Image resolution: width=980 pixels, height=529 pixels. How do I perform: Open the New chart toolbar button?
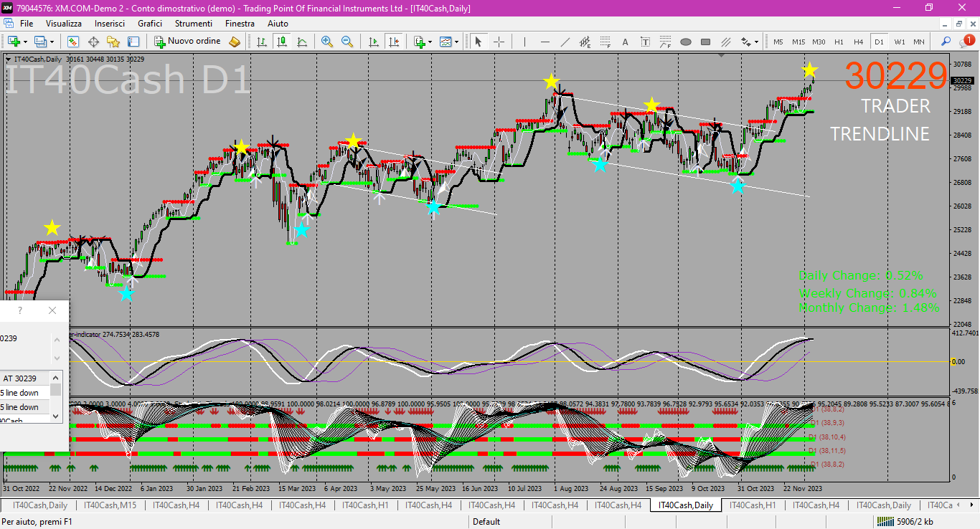tap(14, 42)
